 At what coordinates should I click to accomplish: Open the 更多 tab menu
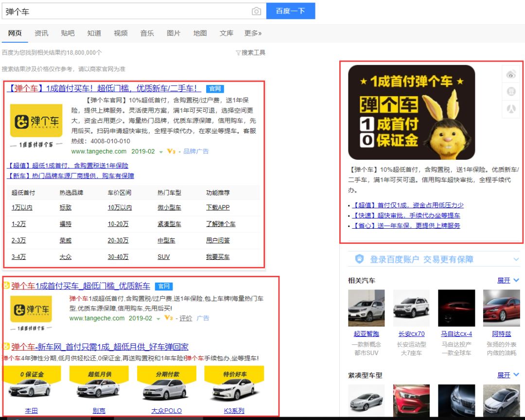pos(253,33)
